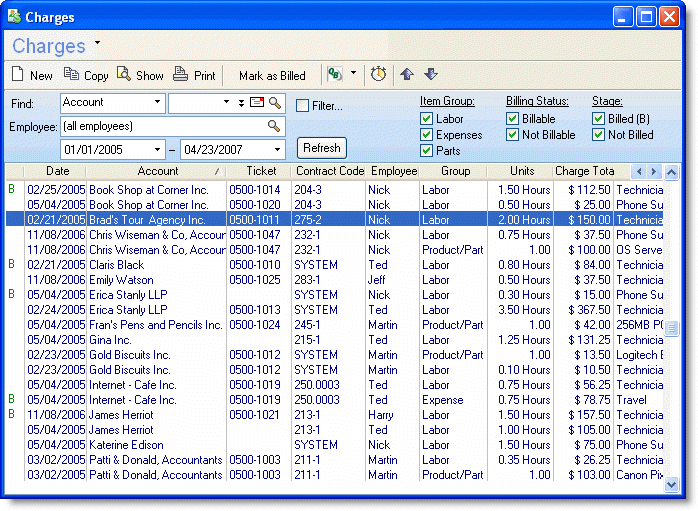The image size is (698, 511).
Task: Click the blue down arrow icon
Action: point(431,75)
